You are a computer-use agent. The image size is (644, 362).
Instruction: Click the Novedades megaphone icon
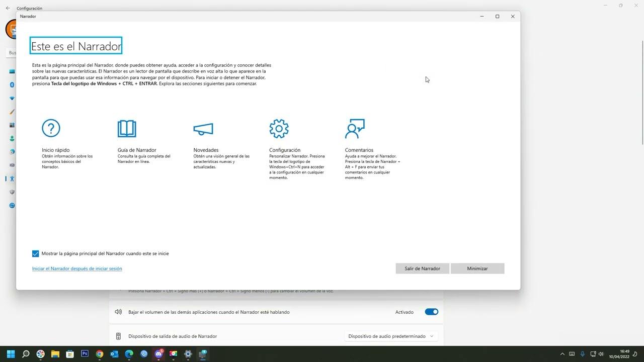pyautogui.click(x=203, y=128)
